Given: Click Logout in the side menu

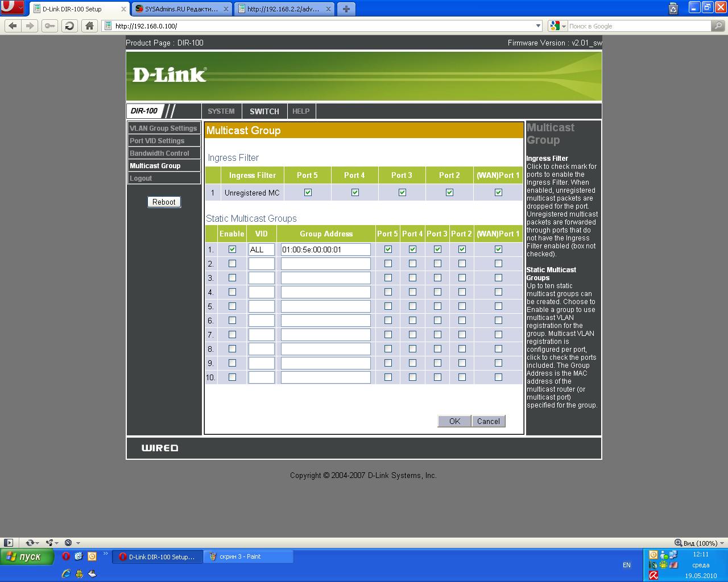Looking at the screenshot, I should (164, 178).
